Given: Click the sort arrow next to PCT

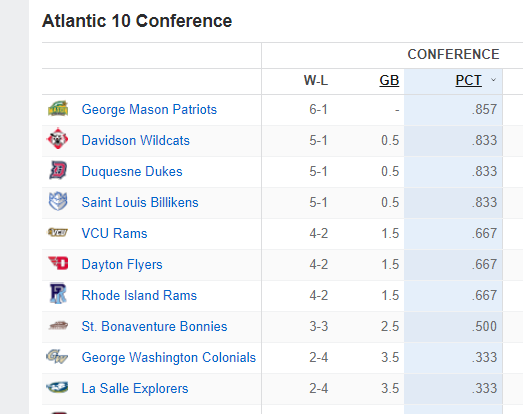Looking at the screenshot, I should (493, 80).
